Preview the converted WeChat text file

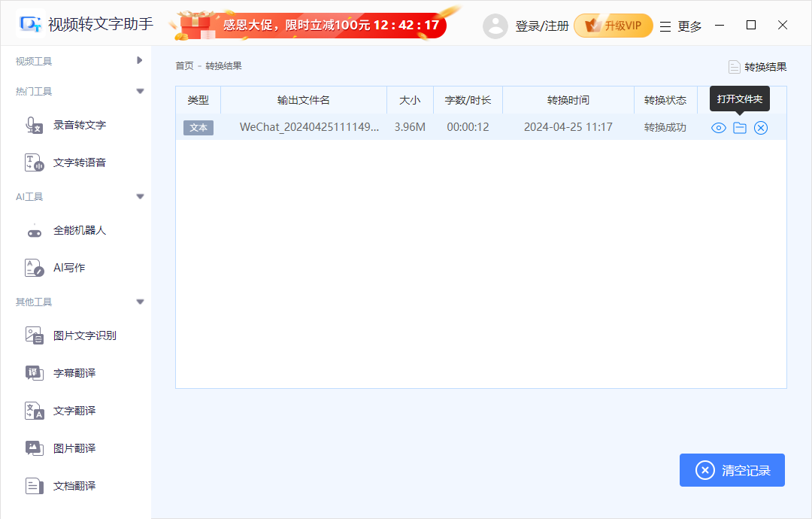coord(717,127)
